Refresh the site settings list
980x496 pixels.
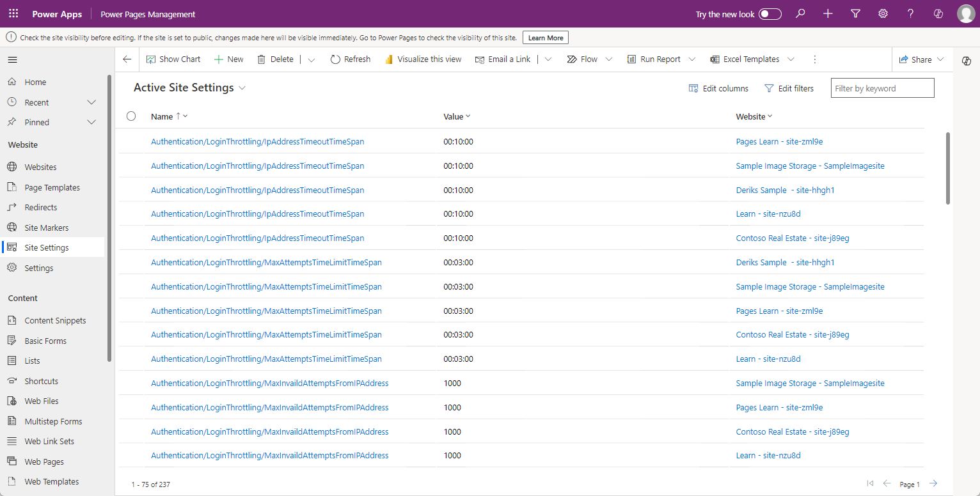[351, 59]
